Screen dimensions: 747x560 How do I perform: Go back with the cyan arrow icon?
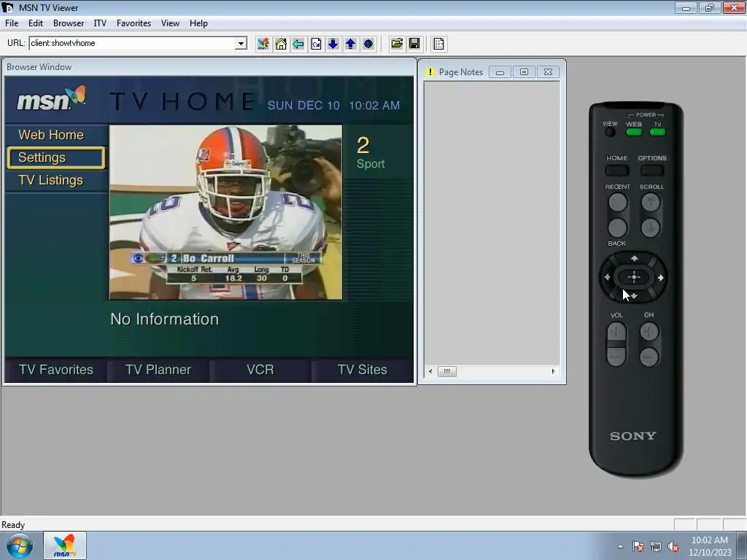(x=298, y=44)
